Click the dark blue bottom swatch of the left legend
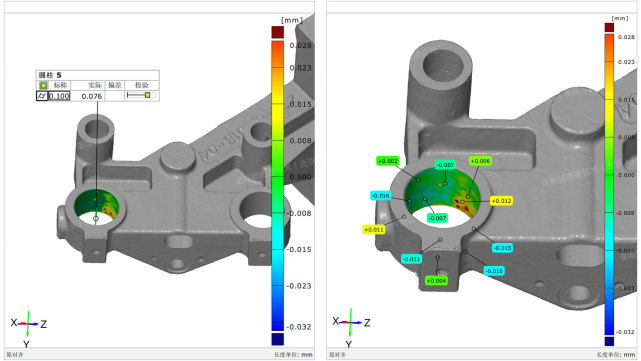Screen dimensions: 641x361 (x=278, y=339)
